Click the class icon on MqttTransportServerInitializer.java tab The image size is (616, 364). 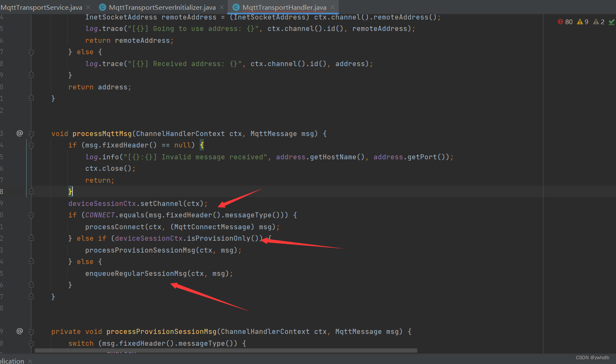coord(102,7)
